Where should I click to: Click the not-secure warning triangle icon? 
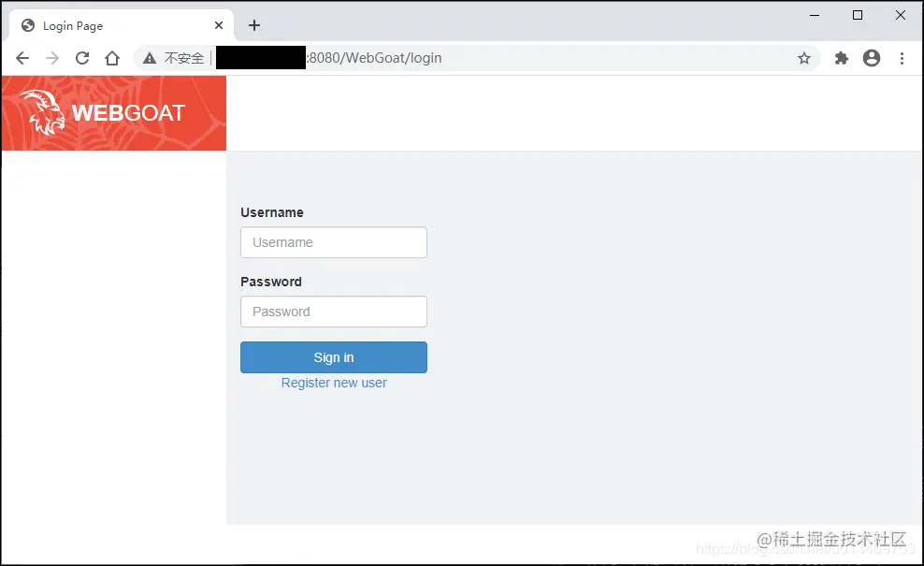pyautogui.click(x=150, y=58)
